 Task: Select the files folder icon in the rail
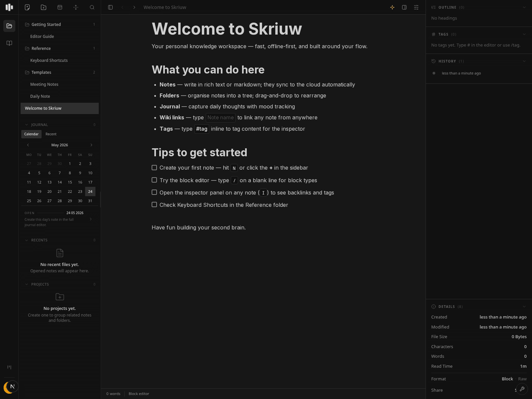click(9, 26)
